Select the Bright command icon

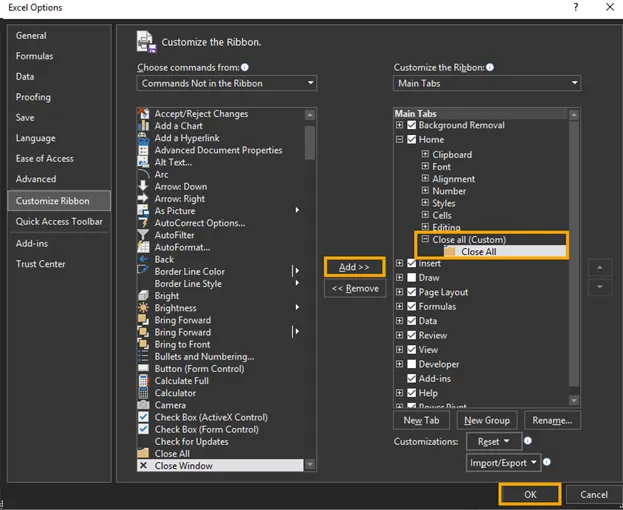(x=143, y=296)
